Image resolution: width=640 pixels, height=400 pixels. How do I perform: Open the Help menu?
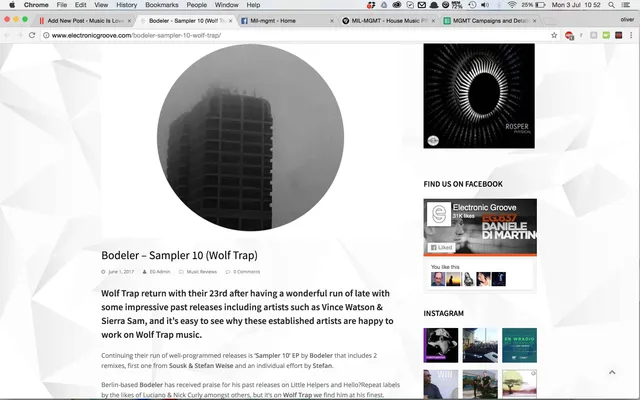(253, 5)
